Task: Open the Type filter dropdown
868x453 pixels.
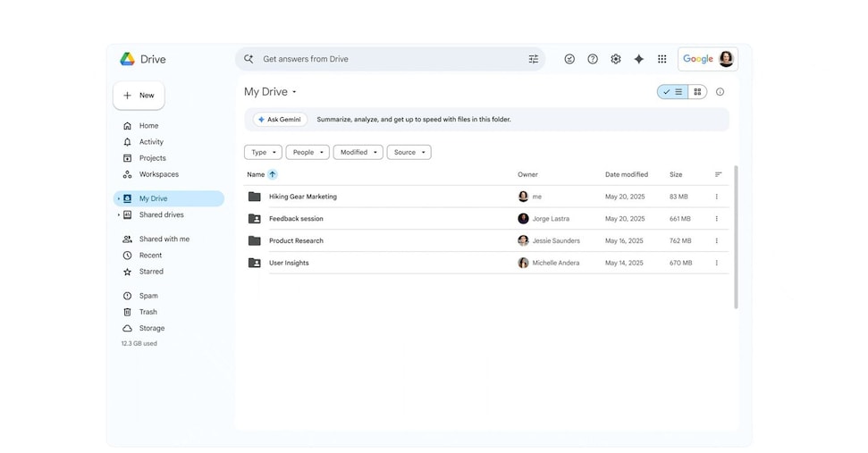Action: (x=263, y=153)
